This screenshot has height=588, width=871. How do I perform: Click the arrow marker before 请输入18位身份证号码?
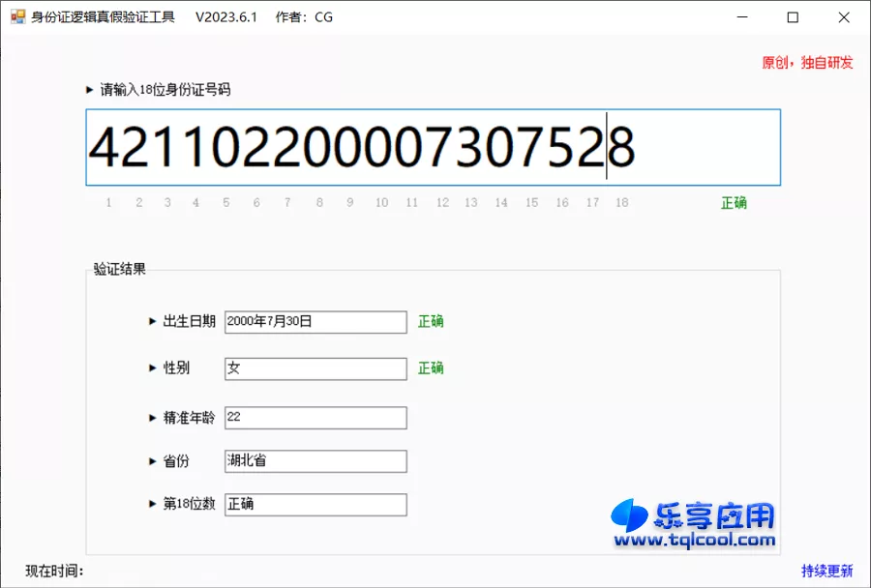(x=89, y=89)
